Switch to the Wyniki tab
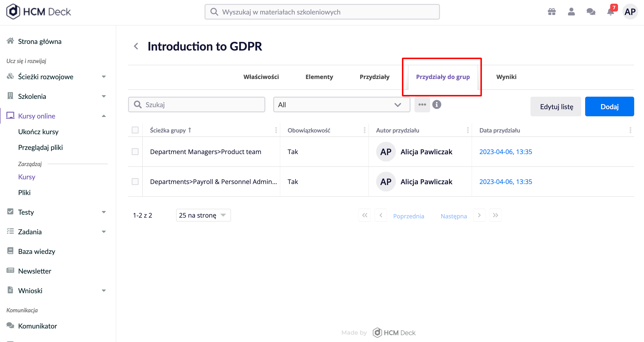Viewport: 644px width, 342px height. pos(506,77)
